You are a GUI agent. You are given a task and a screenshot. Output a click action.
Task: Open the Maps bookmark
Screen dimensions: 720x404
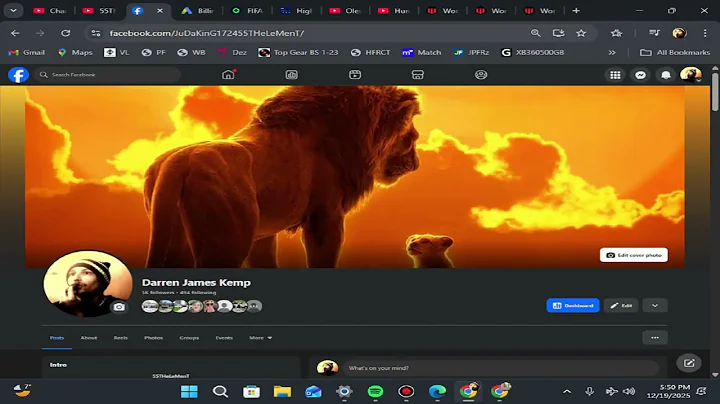coord(75,52)
